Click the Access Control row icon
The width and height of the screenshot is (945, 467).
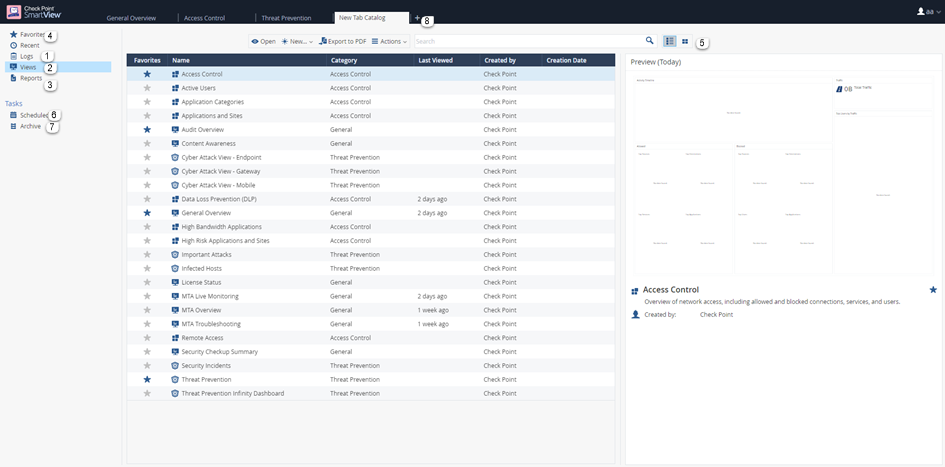175,74
